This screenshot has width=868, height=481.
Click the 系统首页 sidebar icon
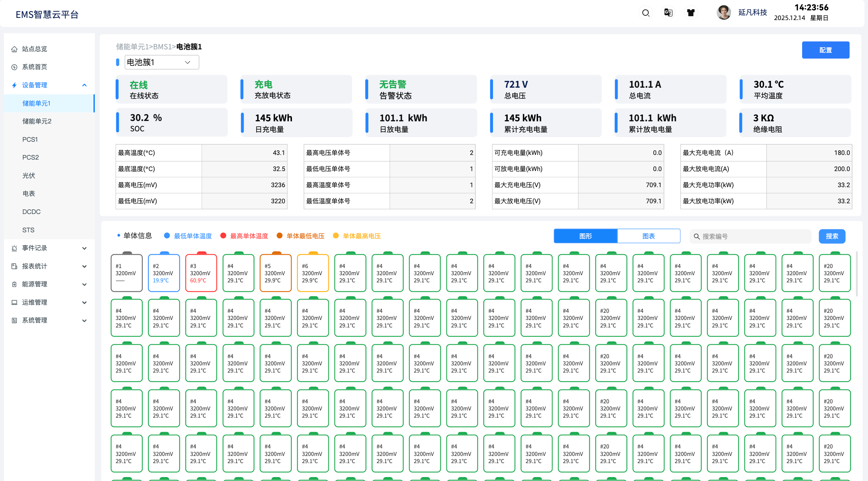(x=14, y=67)
